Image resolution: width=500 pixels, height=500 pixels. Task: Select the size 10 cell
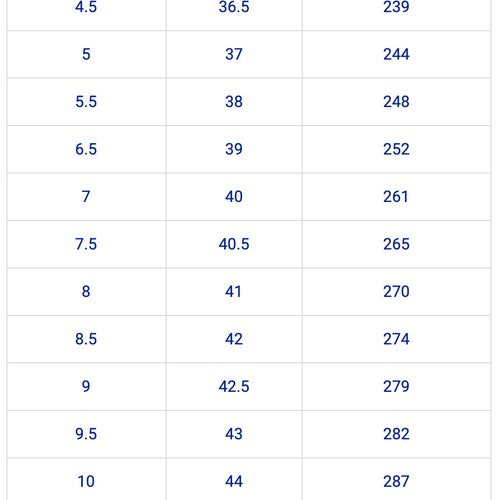(x=86, y=479)
